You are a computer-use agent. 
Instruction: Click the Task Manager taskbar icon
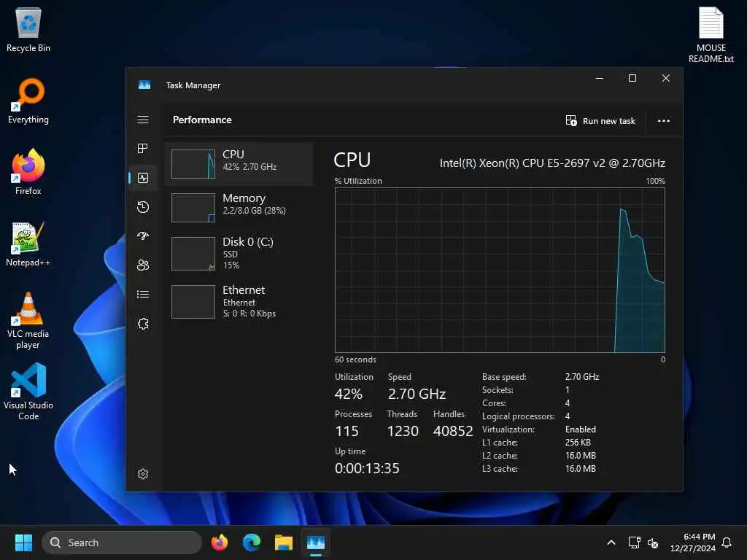pos(315,542)
